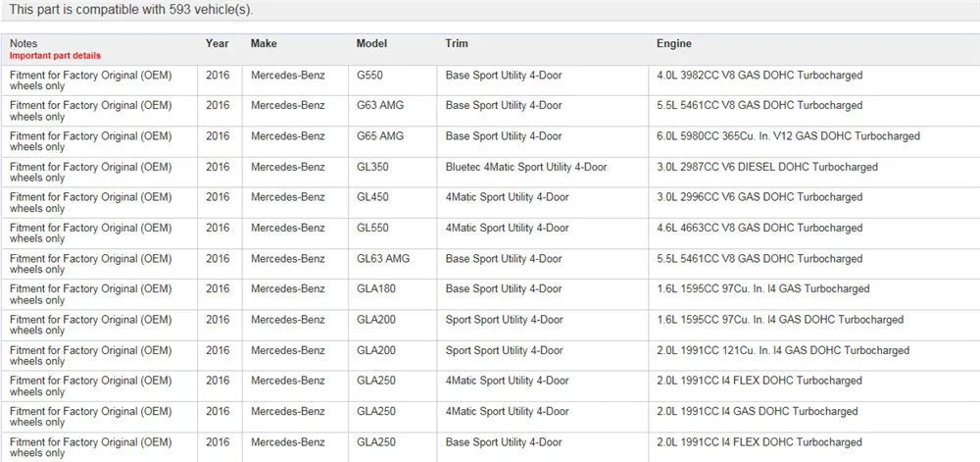
Task: Click the '593 vehicle(s)' compatibility message
Action: 131,10
